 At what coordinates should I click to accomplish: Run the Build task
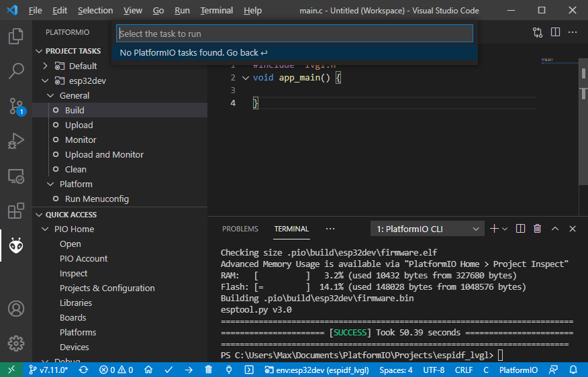coord(120,110)
